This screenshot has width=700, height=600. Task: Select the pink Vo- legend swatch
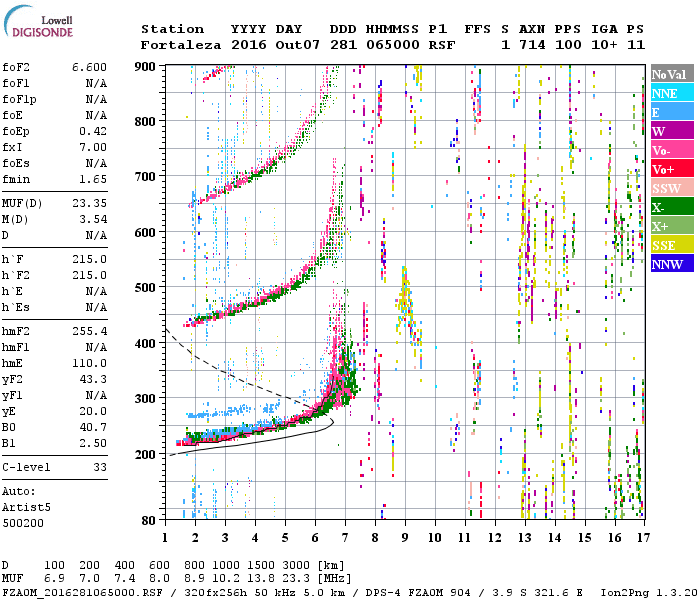[x=672, y=150]
